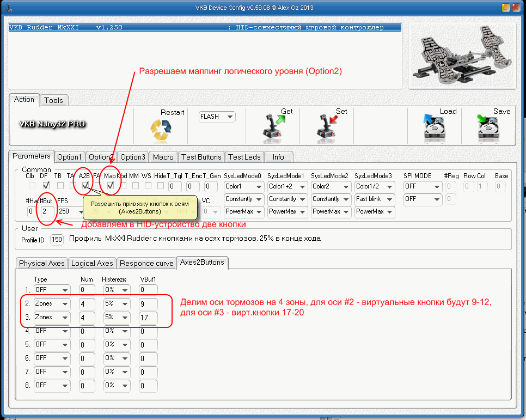Open the Fast blink dropdown
Viewport: 526px width, 420px height.
point(375,199)
